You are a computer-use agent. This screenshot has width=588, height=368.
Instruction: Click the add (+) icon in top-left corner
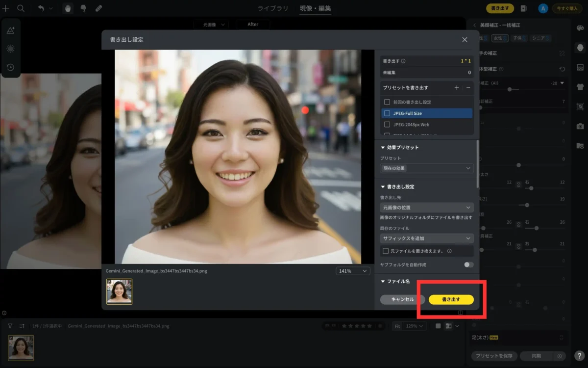[x=5, y=8]
